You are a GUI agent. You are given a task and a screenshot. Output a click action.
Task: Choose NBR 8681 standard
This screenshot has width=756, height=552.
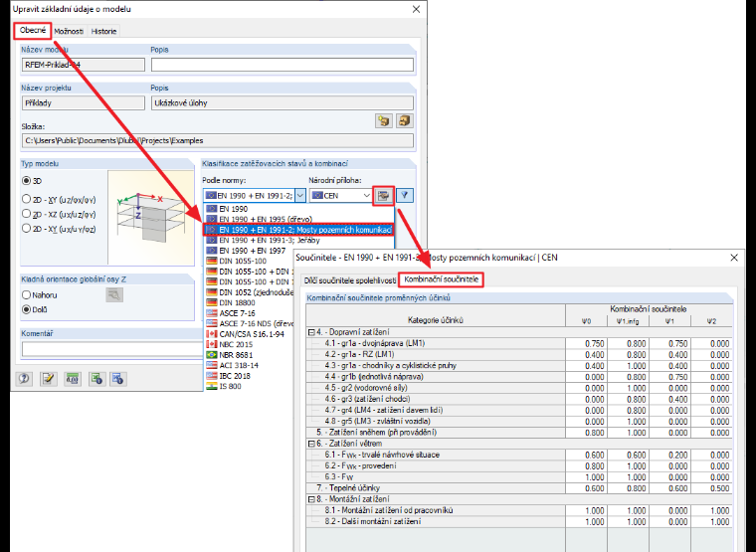[250, 355]
